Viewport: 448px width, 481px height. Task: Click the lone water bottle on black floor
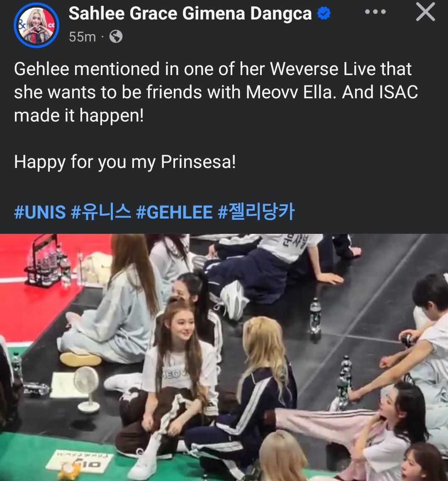click(315, 316)
